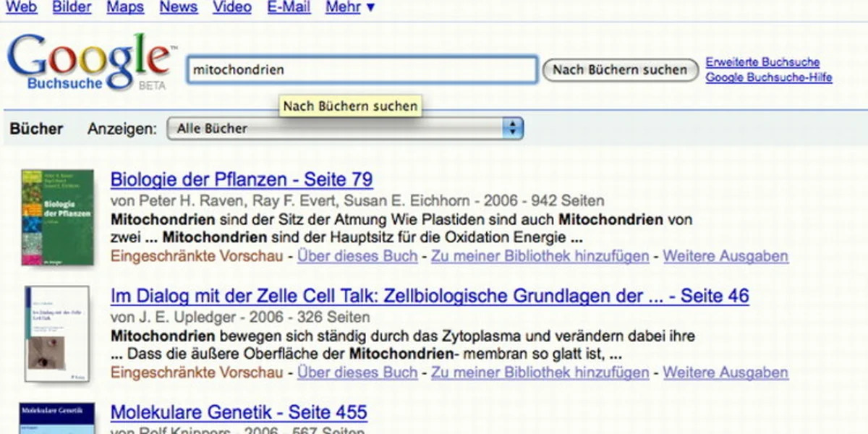The height and width of the screenshot is (434, 868).
Task: Open title Biologie der Pflanzen - Seite 79
Action: 242,179
